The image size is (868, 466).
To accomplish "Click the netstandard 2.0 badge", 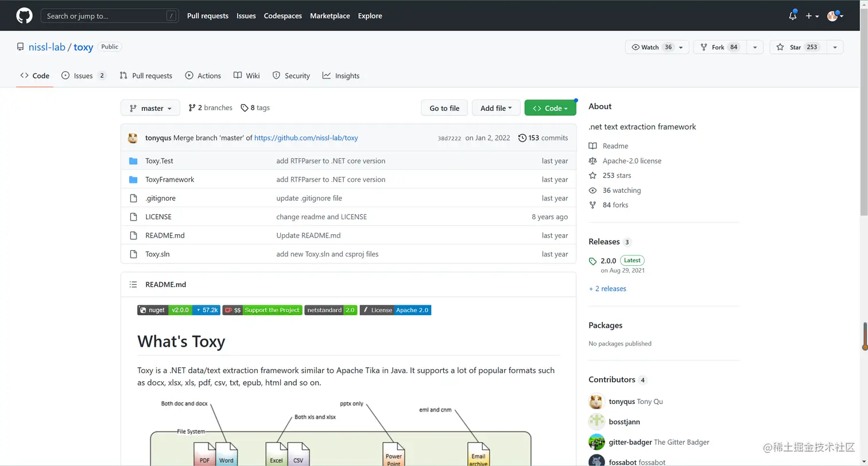I will click(x=331, y=310).
